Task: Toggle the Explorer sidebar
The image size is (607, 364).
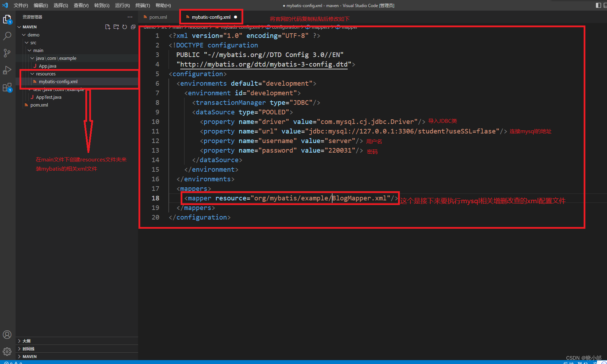Action: coord(7,19)
